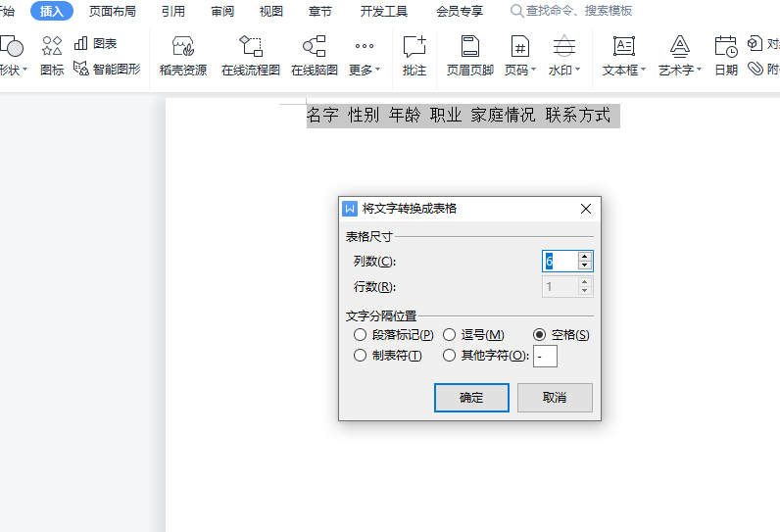Click the 艺术字 word art icon
780x532 pixels.
[679, 46]
